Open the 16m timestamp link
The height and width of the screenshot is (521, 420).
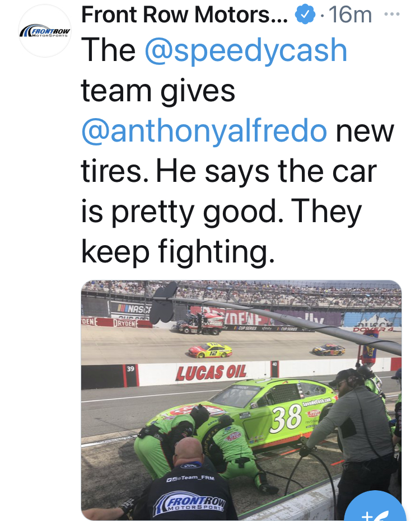click(x=350, y=15)
